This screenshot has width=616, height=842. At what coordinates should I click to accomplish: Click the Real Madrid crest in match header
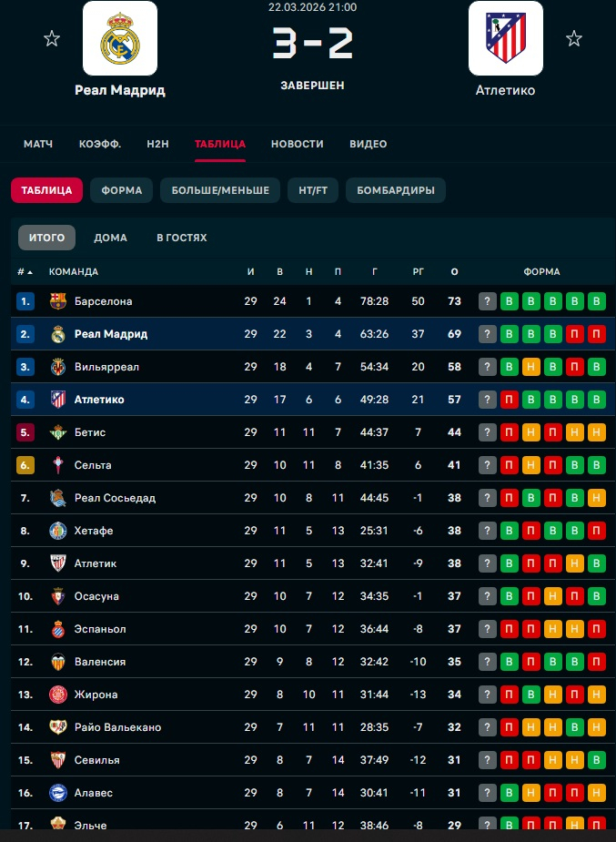tap(120, 38)
